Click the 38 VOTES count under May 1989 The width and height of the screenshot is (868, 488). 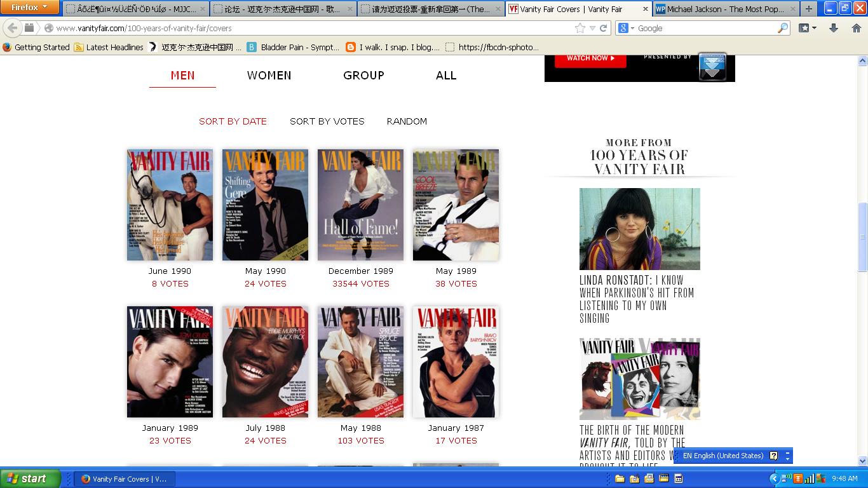tap(456, 284)
